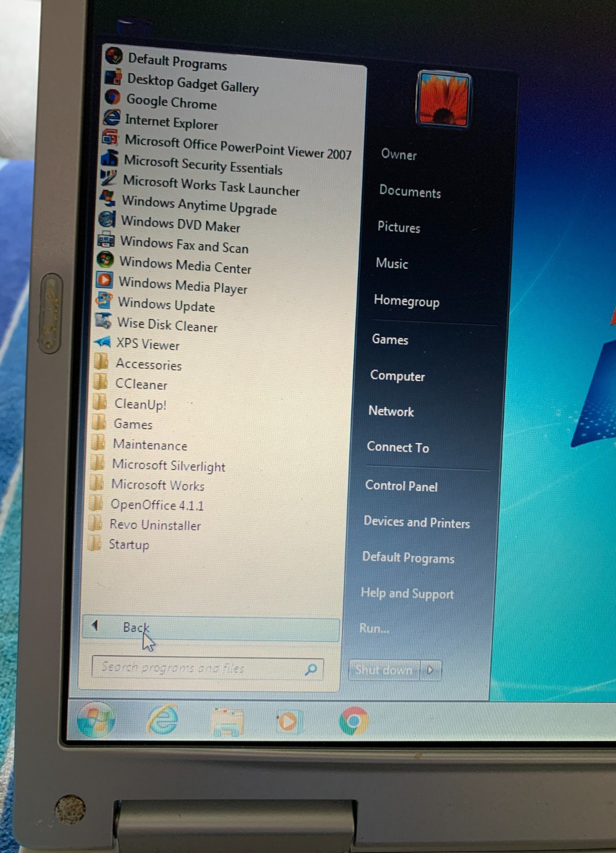
Task: Open Pictures library
Action: click(399, 227)
